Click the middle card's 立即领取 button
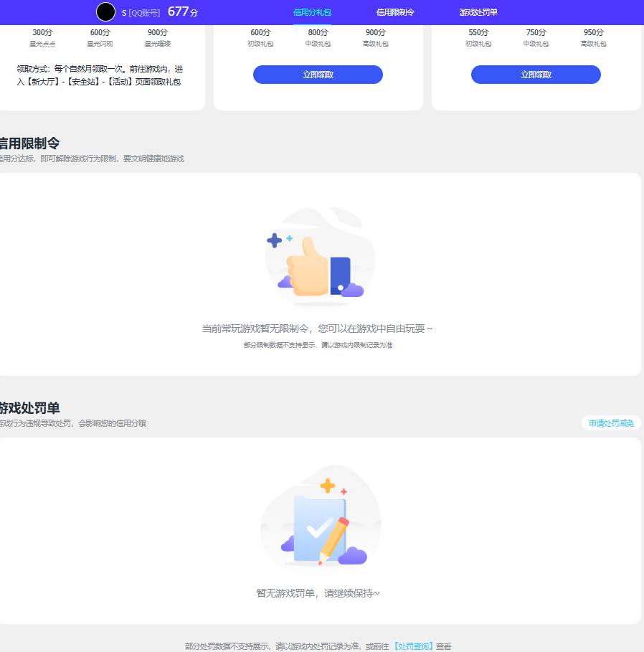The height and width of the screenshot is (652, 644). 318,74
